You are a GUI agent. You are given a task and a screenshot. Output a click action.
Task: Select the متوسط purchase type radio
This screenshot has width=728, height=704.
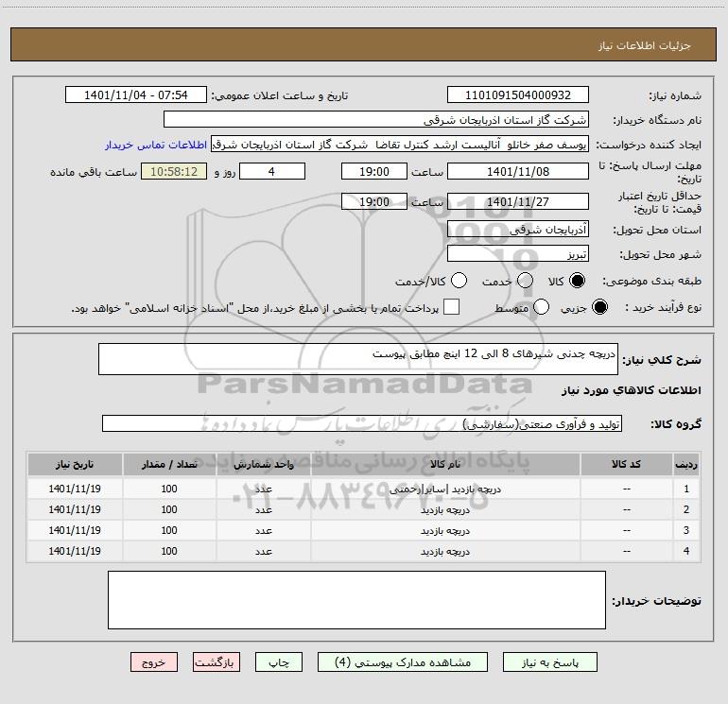tap(541, 307)
